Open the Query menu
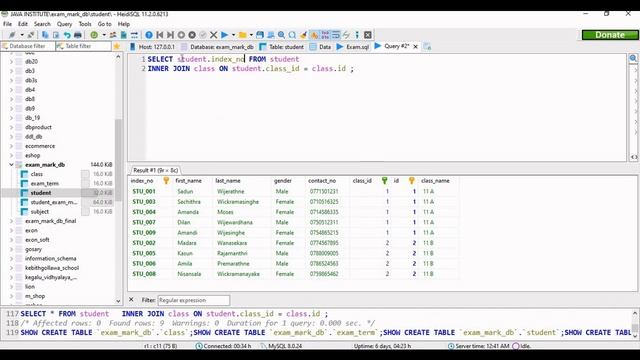640x360 pixels. point(64,24)
